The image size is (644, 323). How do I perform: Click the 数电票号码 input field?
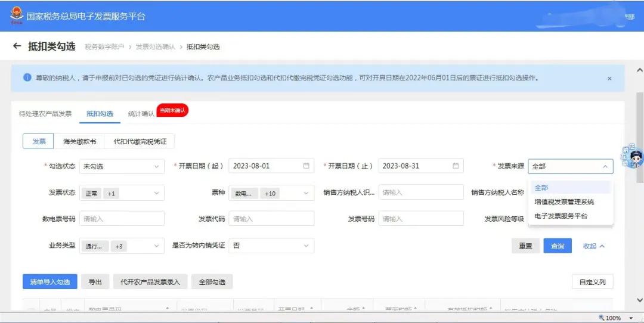[x=122, y=219]
